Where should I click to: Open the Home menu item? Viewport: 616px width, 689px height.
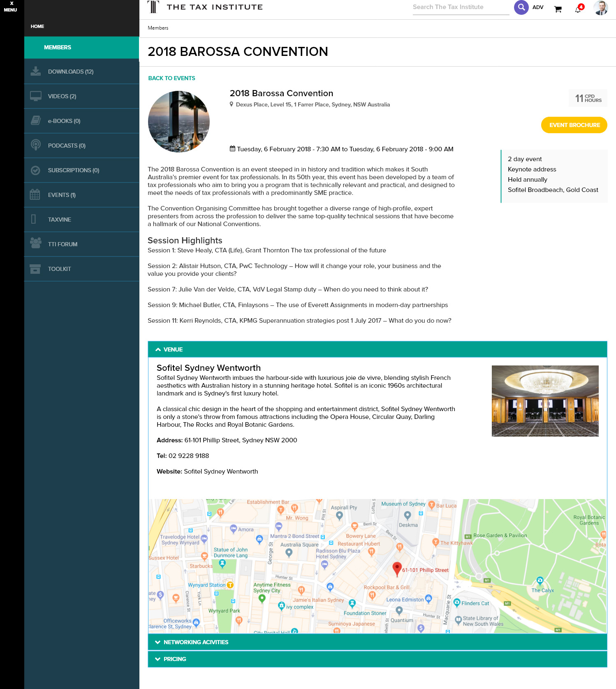[37, 26]
